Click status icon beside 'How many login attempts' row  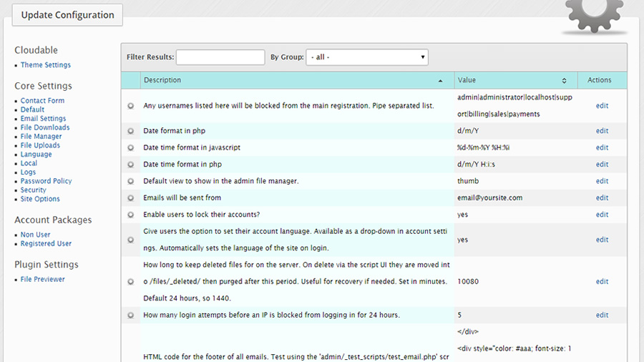click(x=131, y=315)
